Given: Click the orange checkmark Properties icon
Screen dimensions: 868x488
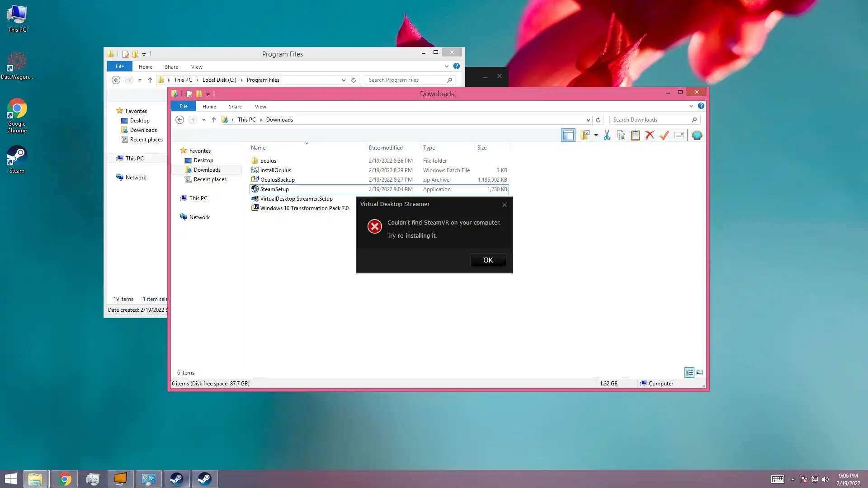Looking at the screenshot, I should (x=664, y=135).
